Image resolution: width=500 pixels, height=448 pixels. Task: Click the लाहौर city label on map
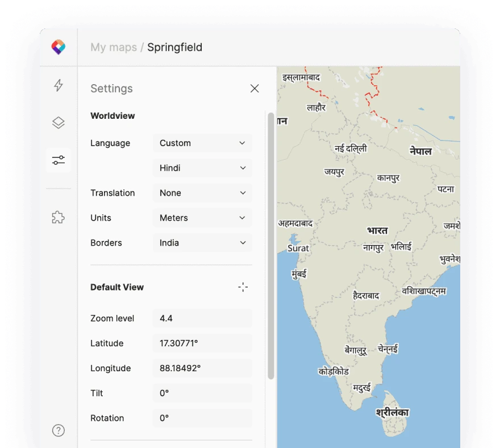[x=316, y=107]
